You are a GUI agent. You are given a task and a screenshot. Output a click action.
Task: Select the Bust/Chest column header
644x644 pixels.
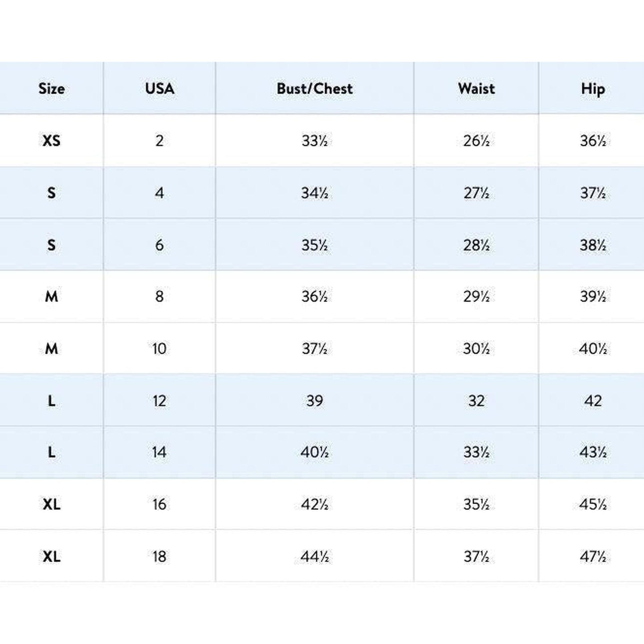[x=315, y=89]
